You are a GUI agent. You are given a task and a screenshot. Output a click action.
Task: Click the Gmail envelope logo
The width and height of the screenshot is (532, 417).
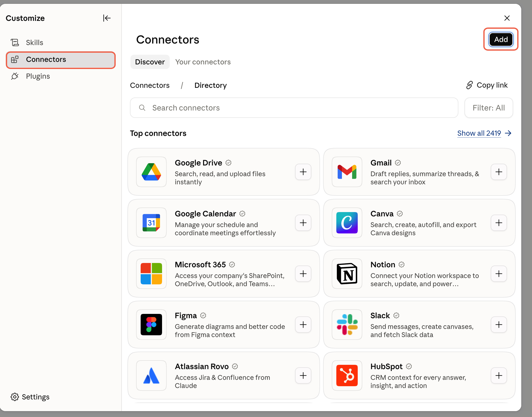[347, 172]
